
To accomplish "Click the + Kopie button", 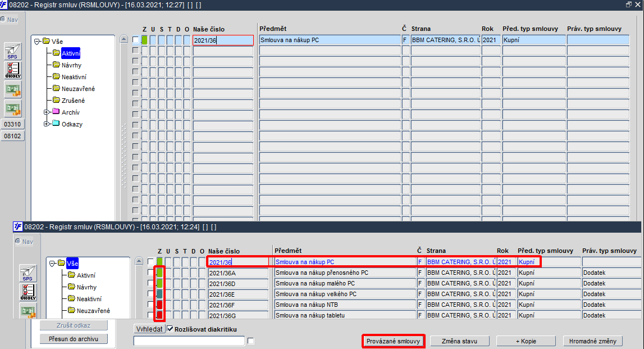I will (x=526, y=341).
